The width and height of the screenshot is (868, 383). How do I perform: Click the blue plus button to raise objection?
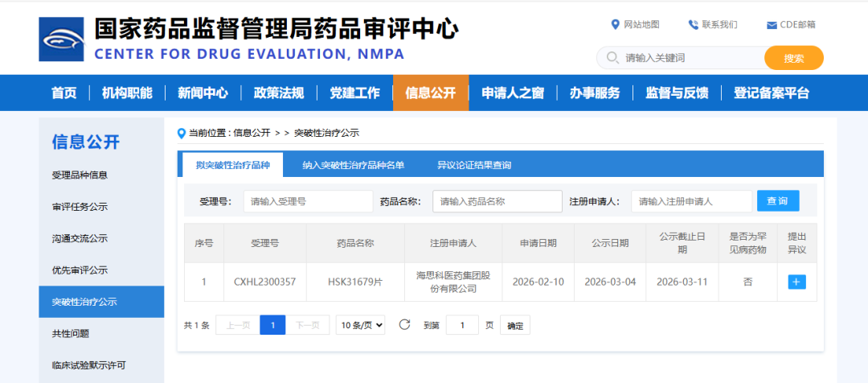point(796,282)
